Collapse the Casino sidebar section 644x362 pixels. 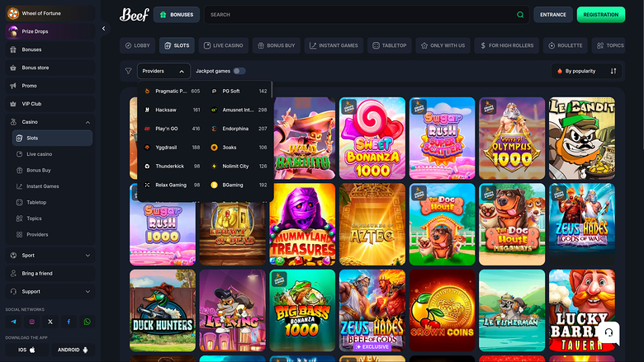(88, 122)
